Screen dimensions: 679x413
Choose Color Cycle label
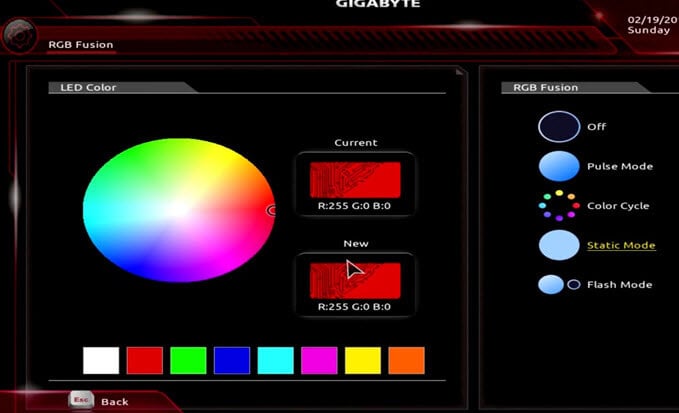pyautogui.click(x=618, y=206)
